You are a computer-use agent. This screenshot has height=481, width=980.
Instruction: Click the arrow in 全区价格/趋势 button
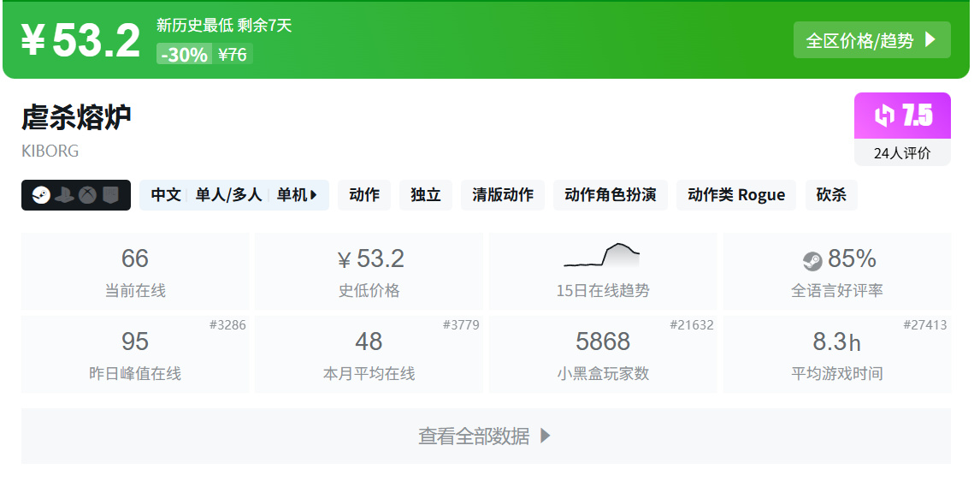(x=930, y=40)
